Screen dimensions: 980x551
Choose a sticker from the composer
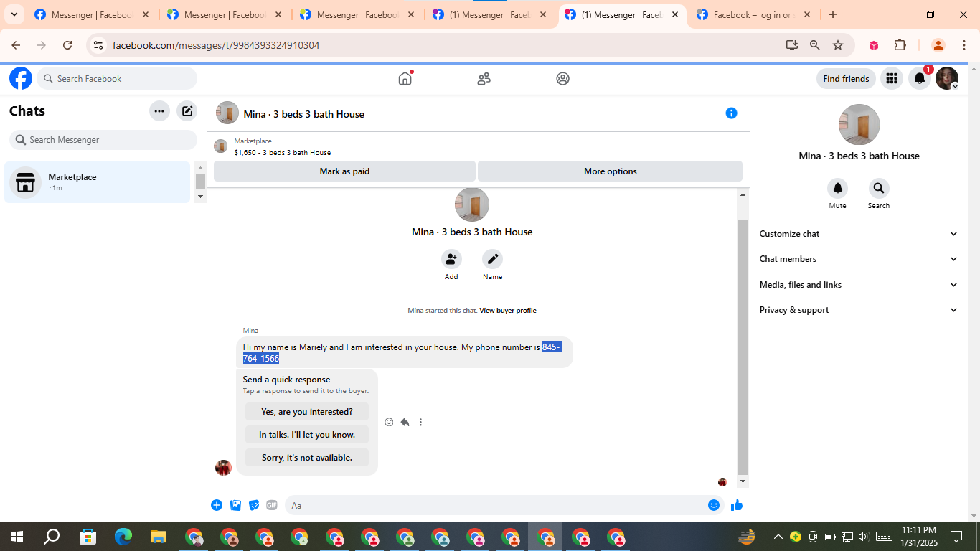tap(254, 505)
